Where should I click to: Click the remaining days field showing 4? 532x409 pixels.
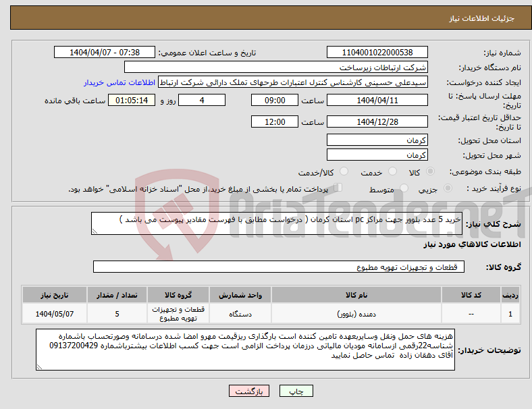click(202, 101)
